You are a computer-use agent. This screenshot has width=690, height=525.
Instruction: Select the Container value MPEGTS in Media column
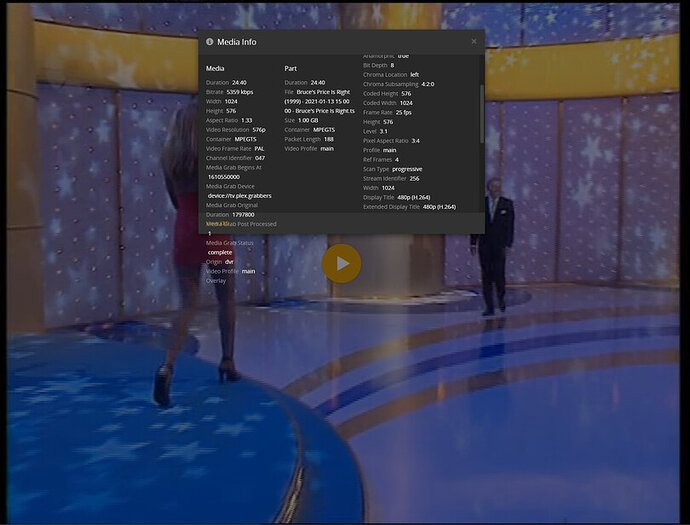(246, 139)
